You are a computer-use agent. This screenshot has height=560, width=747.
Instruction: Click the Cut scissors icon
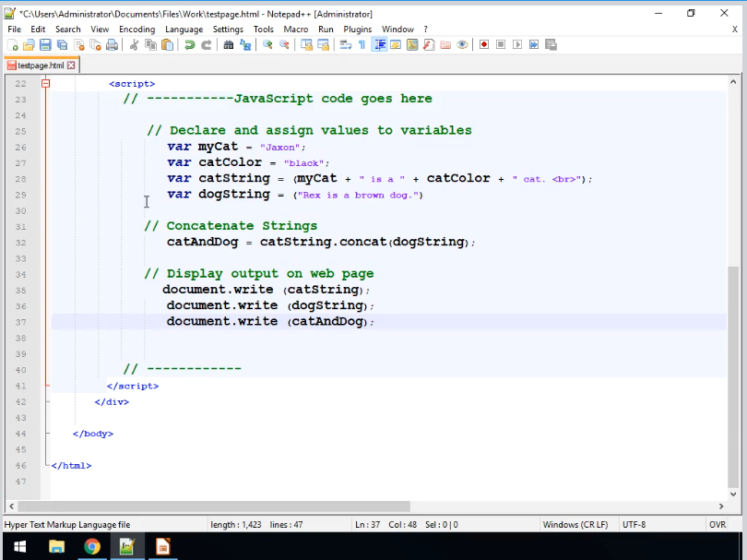click(x=135, y=44)
